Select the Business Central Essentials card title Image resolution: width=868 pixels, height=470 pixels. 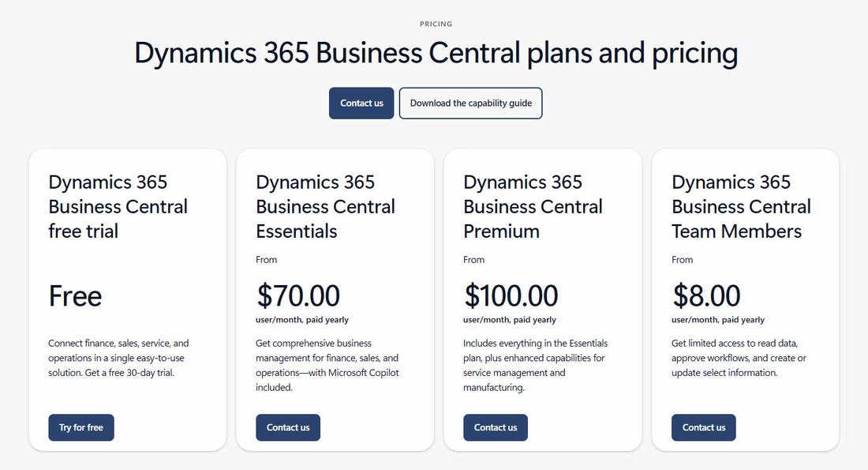[x=325, y=206]
